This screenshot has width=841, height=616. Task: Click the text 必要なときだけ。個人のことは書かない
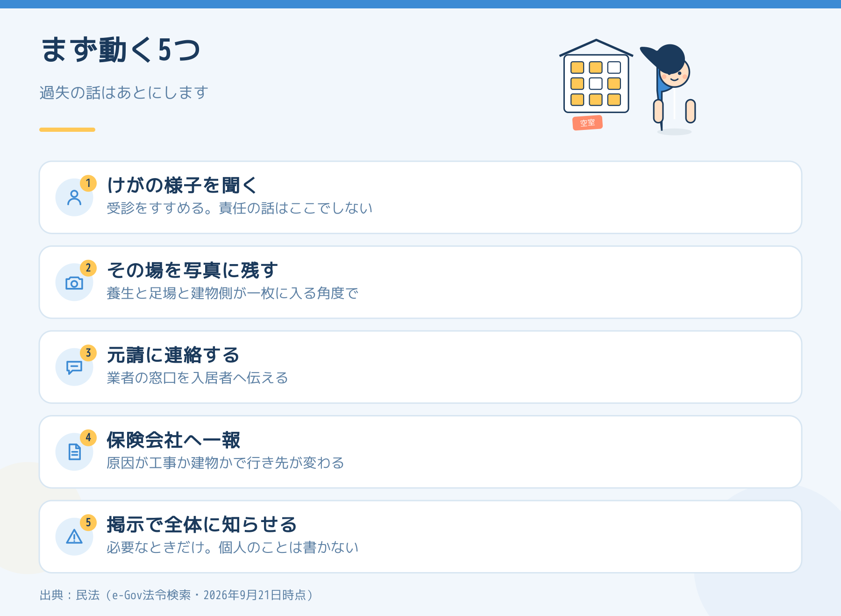click(233, 548)
